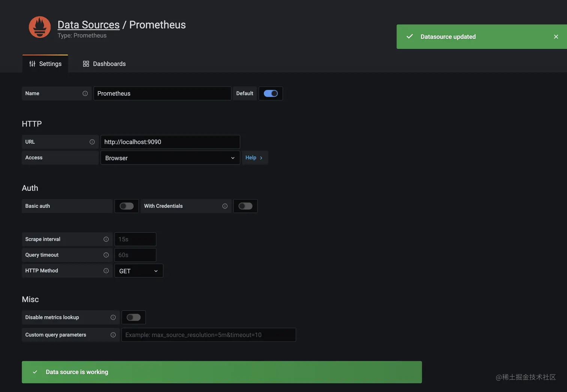567x392 pixels.
Task: Toggle Disable metrics lookup switch
Action: [x=133, y=317]
